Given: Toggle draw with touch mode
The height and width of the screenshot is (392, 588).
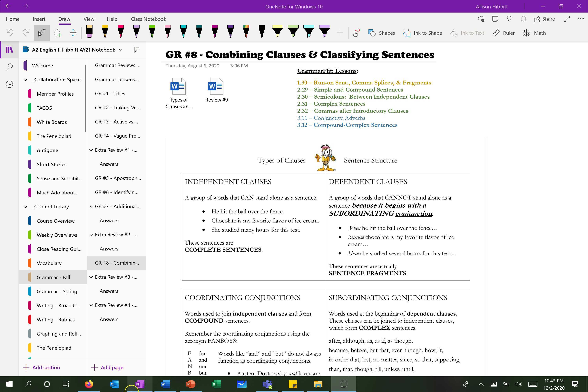Looking at the screenshot, I should point(356,33).
